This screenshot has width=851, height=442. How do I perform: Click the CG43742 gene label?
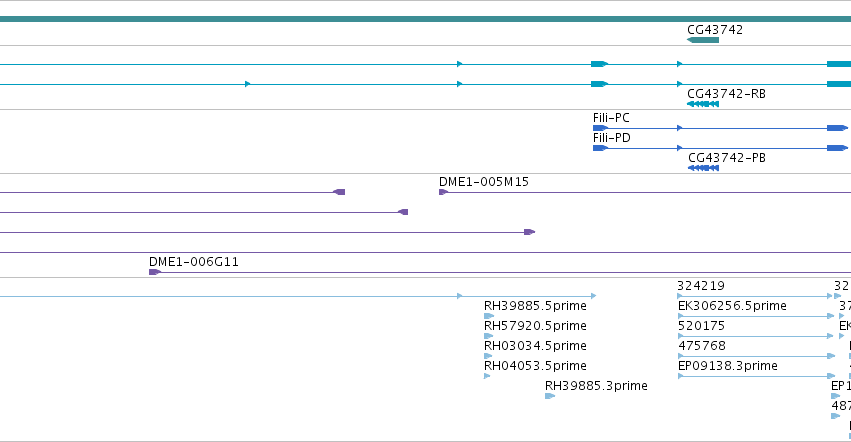pos(715,30)
